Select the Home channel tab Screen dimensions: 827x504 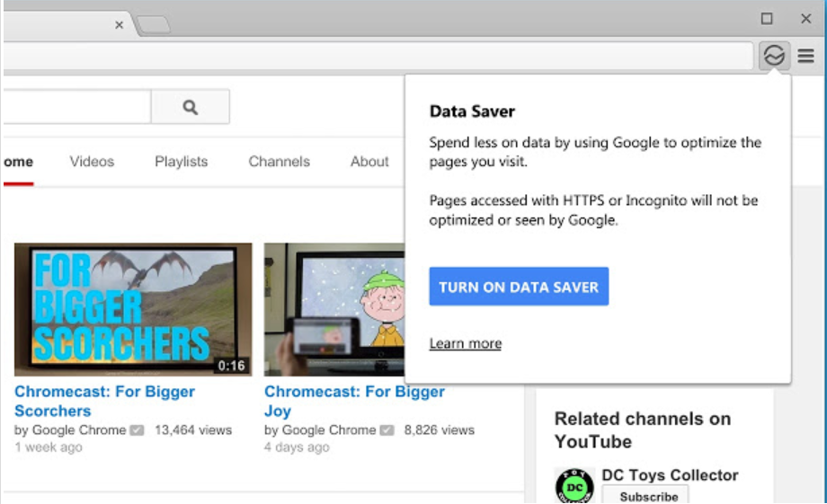tap(19, 162)
